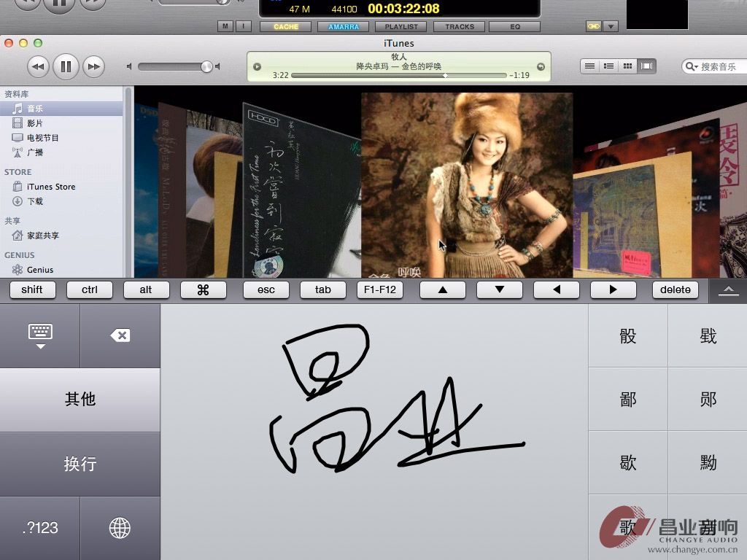
Task: Skip forward to the next track in iTunes
Action: 94,66
